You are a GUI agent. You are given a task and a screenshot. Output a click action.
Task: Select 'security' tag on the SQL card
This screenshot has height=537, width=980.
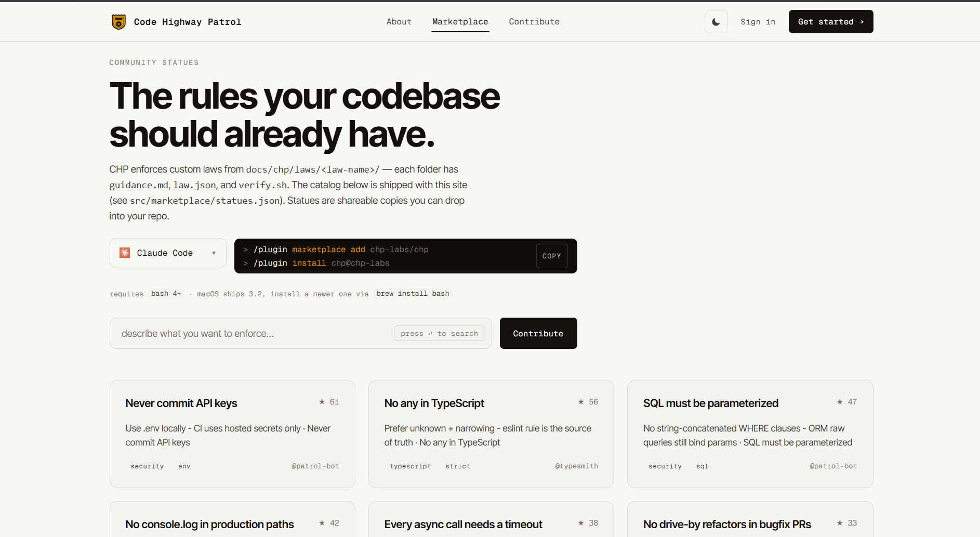point(665,466)
